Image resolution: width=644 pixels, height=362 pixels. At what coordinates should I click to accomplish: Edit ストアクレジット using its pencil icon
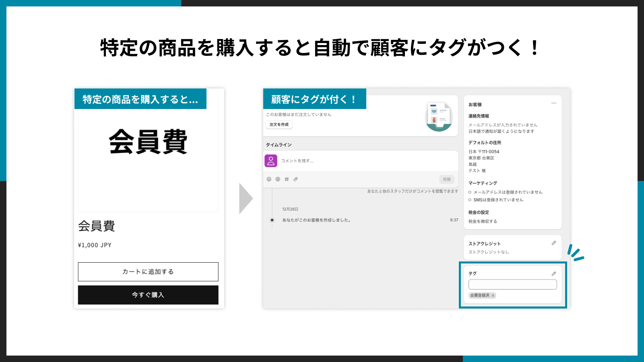pos(553,243)
